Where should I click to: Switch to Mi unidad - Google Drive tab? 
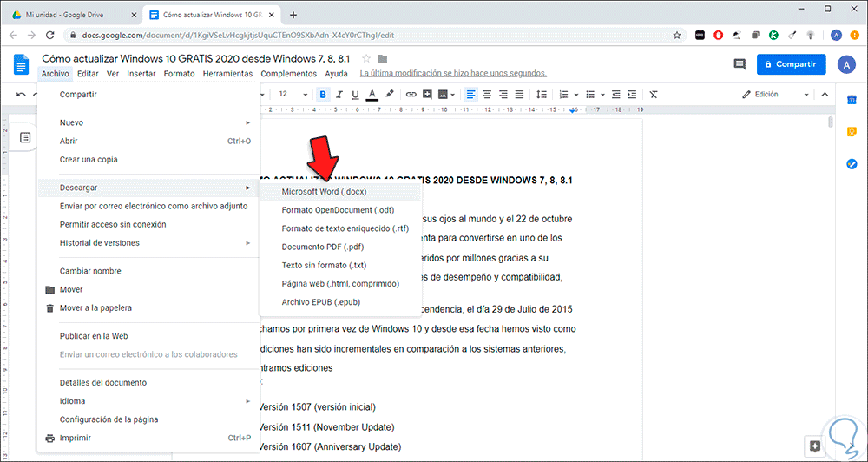coord(72,15)
